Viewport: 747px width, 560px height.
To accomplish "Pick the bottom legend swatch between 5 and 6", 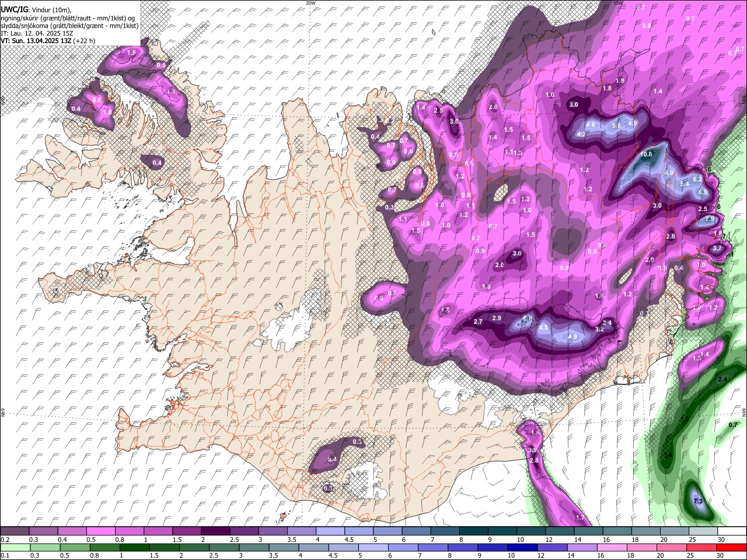I will coord(372,547).
